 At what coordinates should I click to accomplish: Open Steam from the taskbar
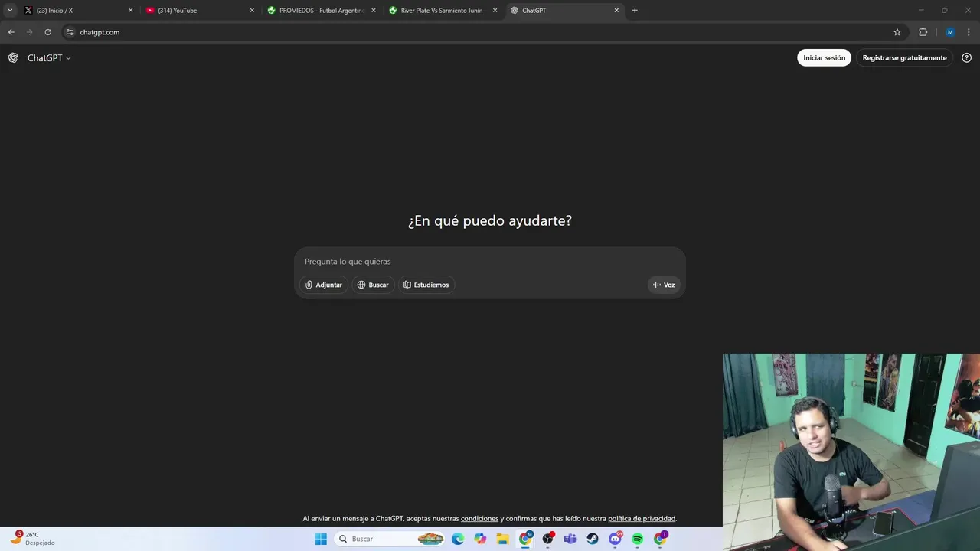(593, 539)
